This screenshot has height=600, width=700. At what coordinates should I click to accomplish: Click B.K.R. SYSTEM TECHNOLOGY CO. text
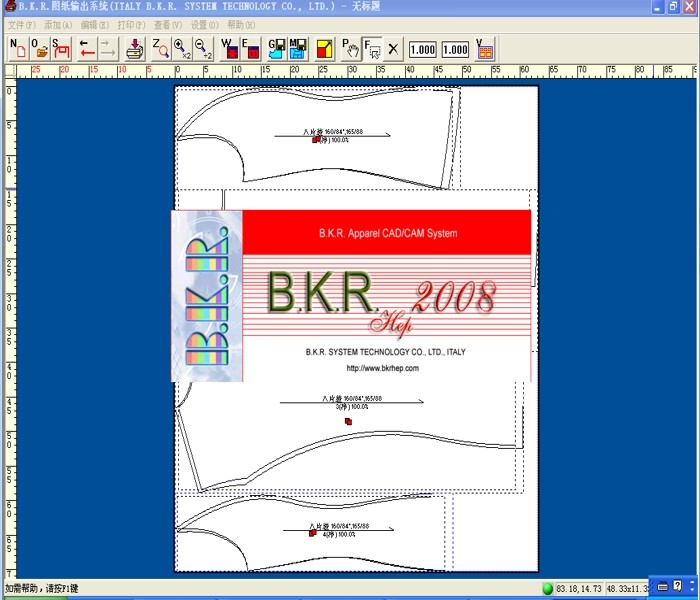[x=386, y=352]
